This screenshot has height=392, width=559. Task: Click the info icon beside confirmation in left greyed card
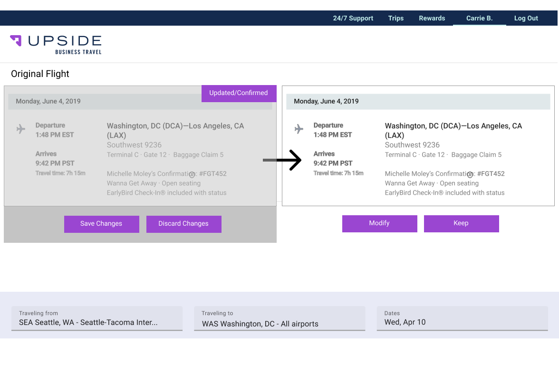192,175
